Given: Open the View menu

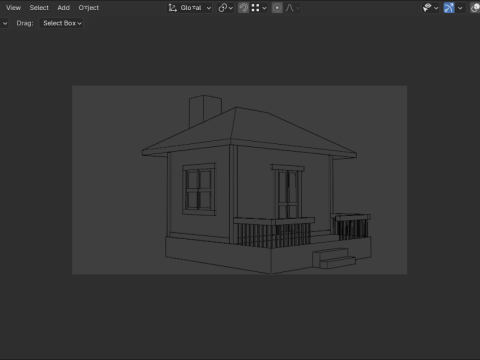Looking at the screenshot, I should point(13,8).
